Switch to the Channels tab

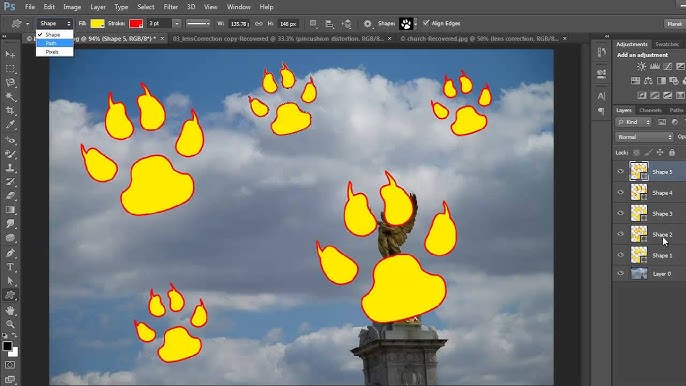650,110
